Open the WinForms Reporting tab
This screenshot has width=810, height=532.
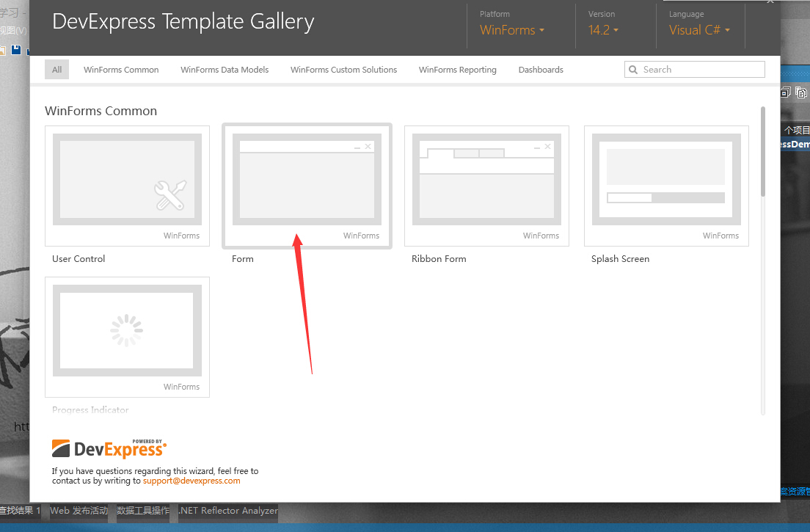coord(458,70)
